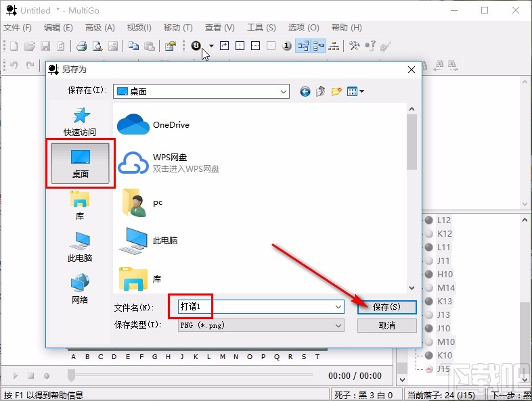Open the 工具 (S) menu
Image resolution: width=532 pixels, height=401 pixels.
click(261, 28)
